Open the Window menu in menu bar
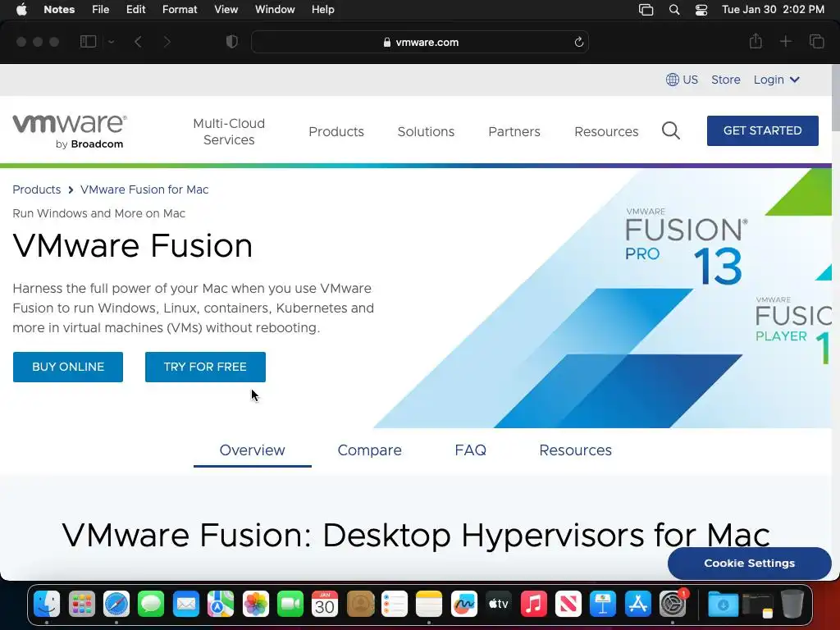 pos(275,10)
